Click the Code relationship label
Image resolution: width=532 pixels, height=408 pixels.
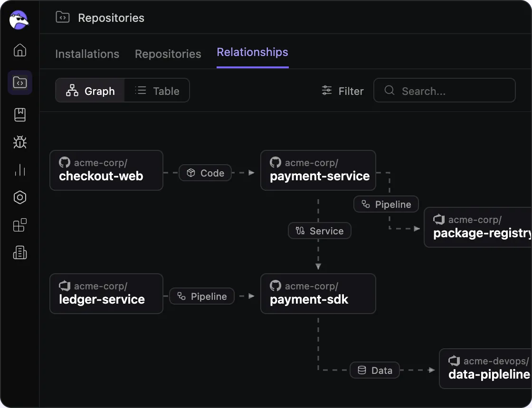(x=205, y=173)
